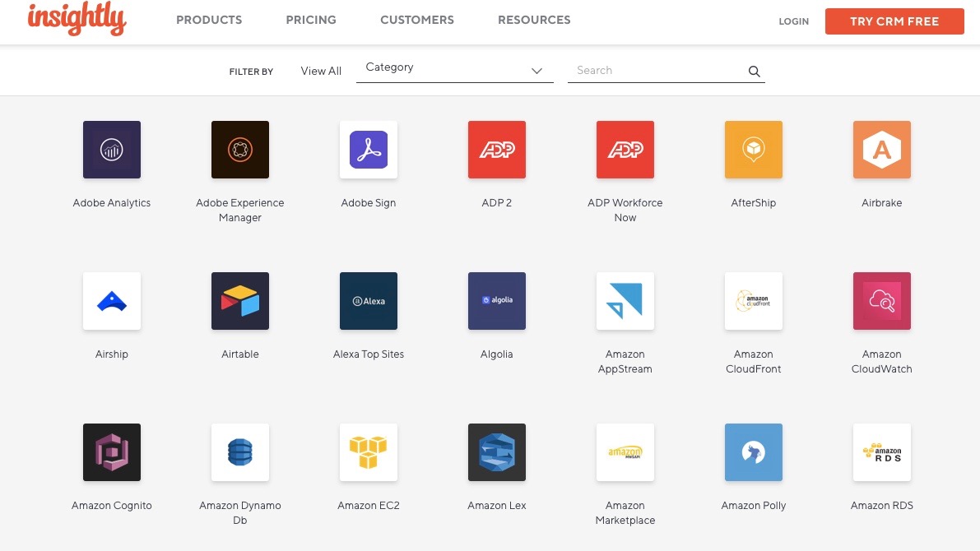The width and height of the screenshot is (980, 551).
Task: Select the Amazon EC2 icon
Action: (x=369, y=452)
